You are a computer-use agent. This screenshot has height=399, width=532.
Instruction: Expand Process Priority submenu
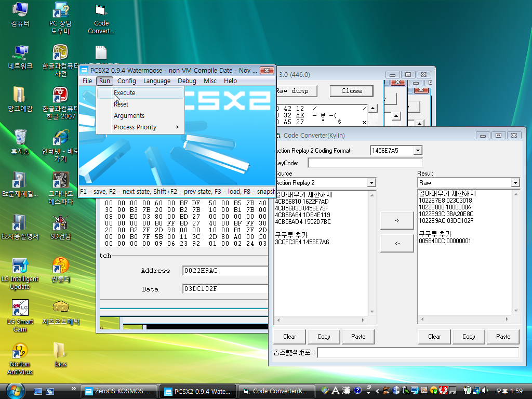click(x=140, y=127)
